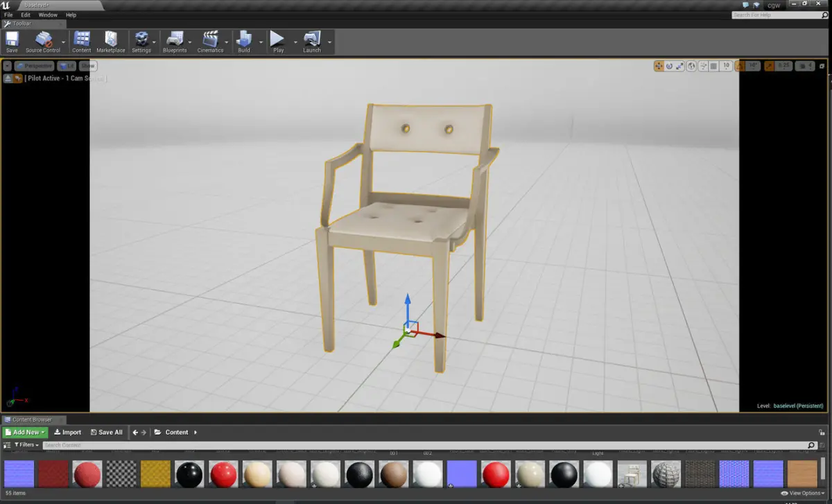832x504 pixels.
Task: Click the Settings toolbar icon
Action: 141,42
